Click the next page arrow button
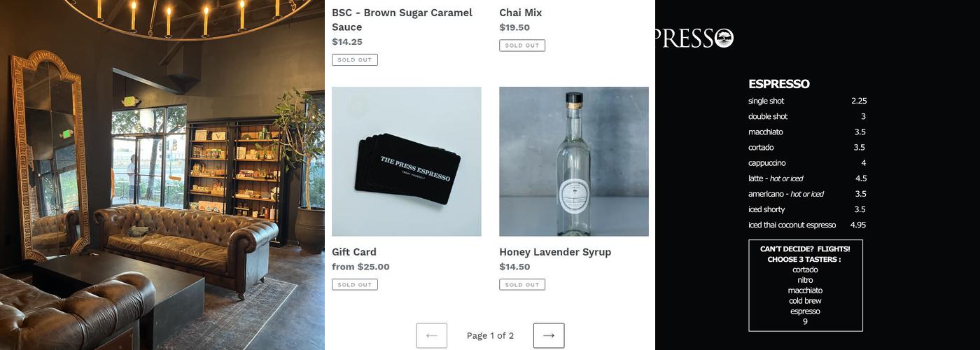Viewport: 980px width, 350px height. point(549,336)
